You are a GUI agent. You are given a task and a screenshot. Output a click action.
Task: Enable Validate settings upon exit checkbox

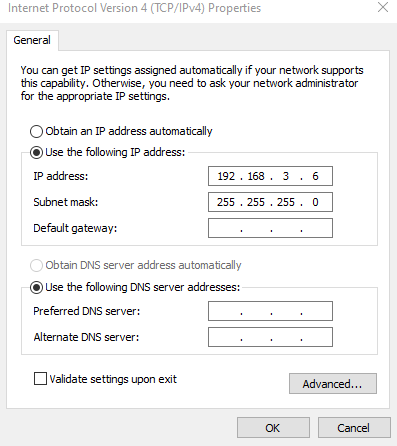[40, 379]
